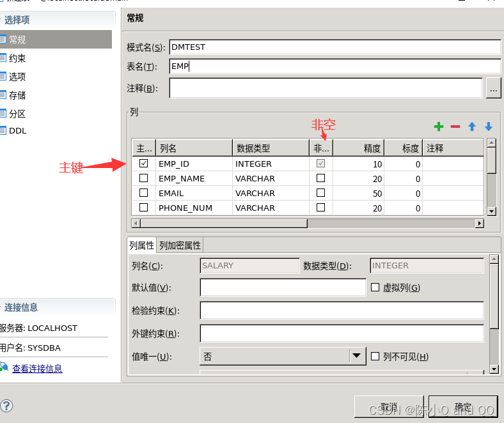This screenshot has width=504, height=423.
Task: Click the 注释 column header
Action: 453,148
